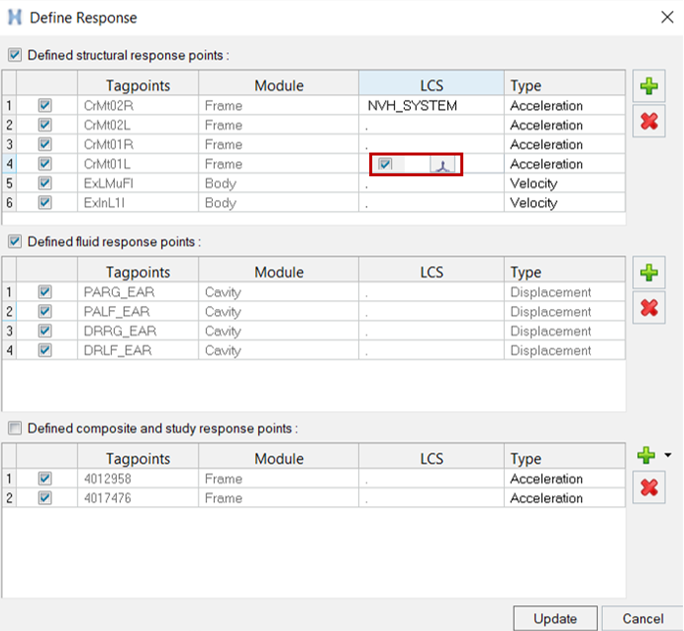Uncheck the CrMt02R tagpoint row checkbox
Screen dimensions: 684x631
44,106
